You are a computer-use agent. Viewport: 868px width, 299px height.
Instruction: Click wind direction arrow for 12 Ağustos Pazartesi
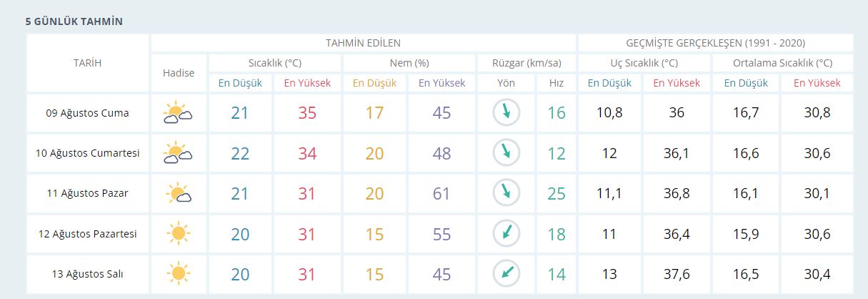click(x=507, y=232)
